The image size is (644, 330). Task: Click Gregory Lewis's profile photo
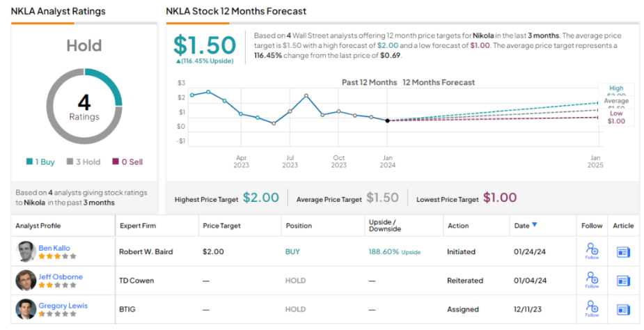(26, 308)
